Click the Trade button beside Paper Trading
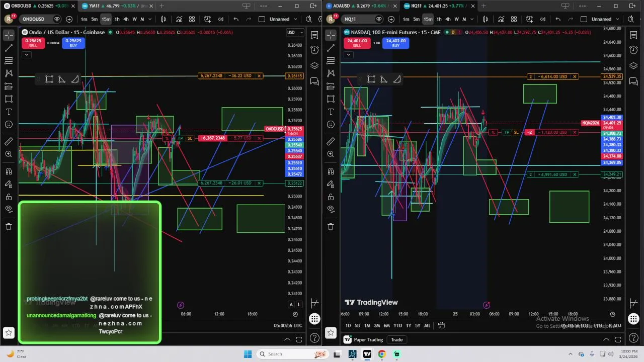Viewport: 644px width, 362px height. click(396, 340)
